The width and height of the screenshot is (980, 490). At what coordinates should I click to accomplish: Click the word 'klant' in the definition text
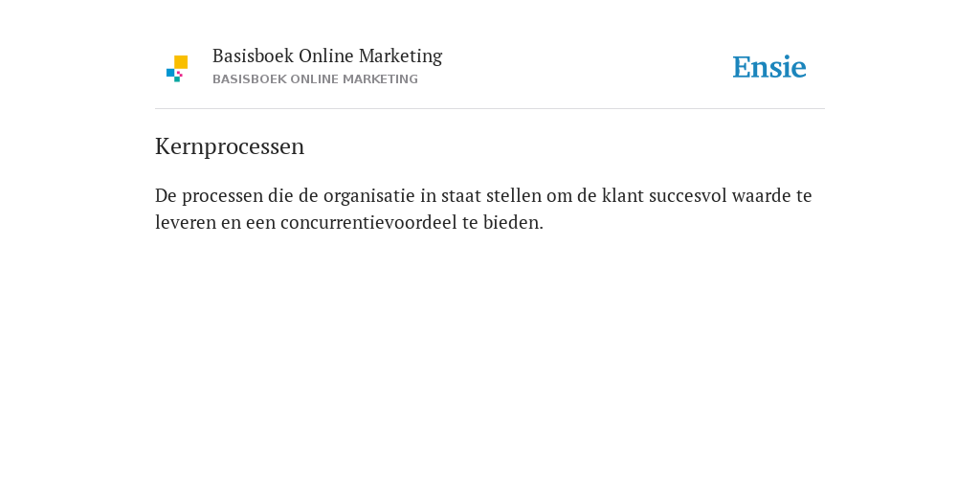pyautogui.click(x=622, y=196)
